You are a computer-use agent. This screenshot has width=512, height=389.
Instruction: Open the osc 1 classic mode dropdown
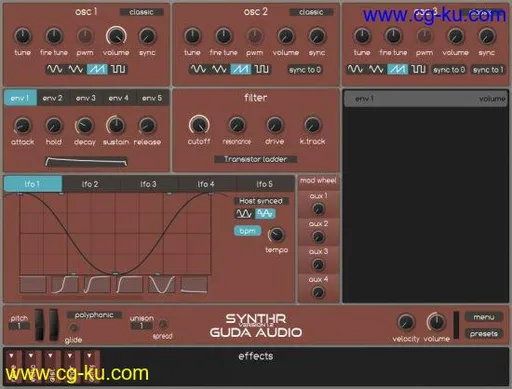[141, 12]
